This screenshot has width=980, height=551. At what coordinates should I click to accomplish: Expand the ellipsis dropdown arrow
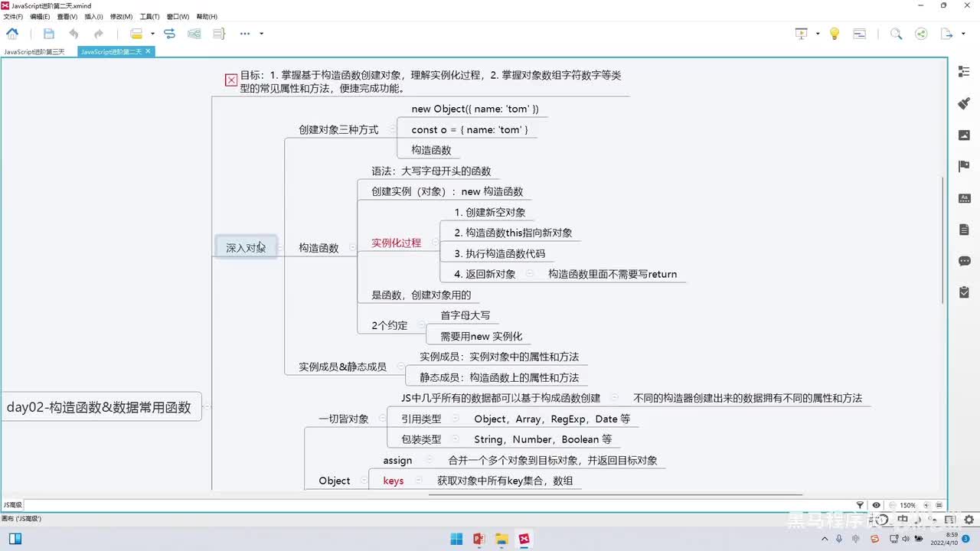(262, 34)
